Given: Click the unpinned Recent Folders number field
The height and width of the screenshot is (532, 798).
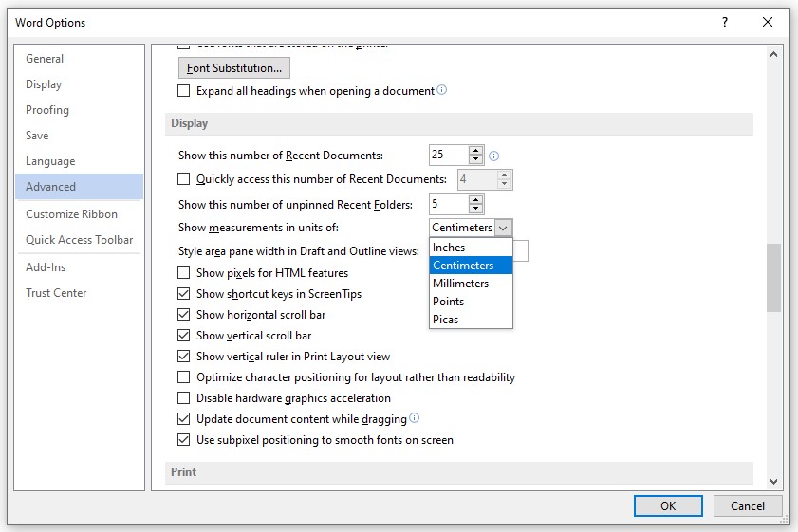Looking at the screenshot, I should pos(449,204).
